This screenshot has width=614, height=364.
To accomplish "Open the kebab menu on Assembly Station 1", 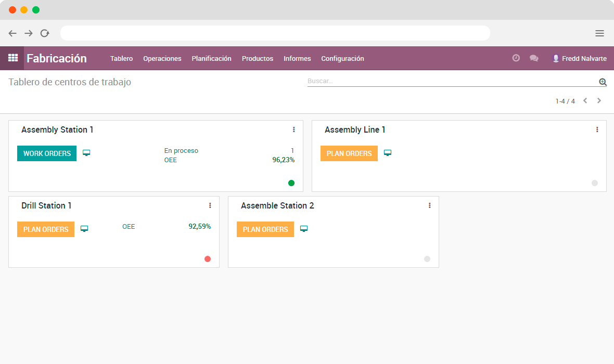I will pos(294,129).
